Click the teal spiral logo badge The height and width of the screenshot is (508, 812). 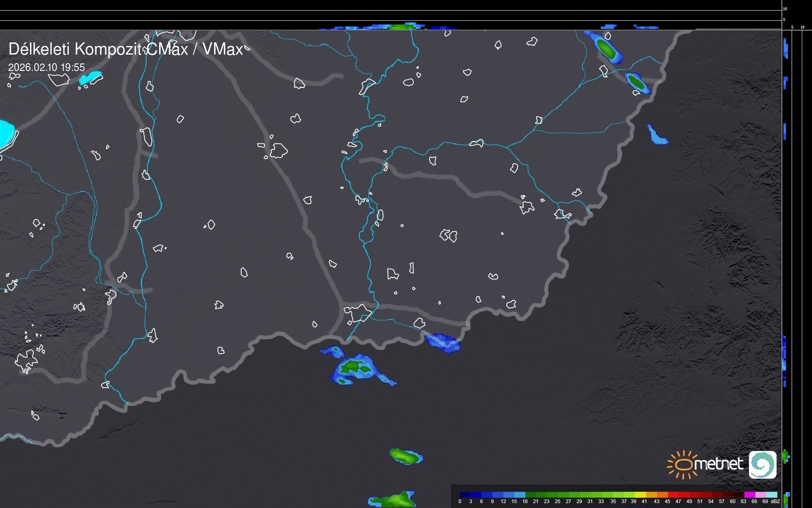762,464
